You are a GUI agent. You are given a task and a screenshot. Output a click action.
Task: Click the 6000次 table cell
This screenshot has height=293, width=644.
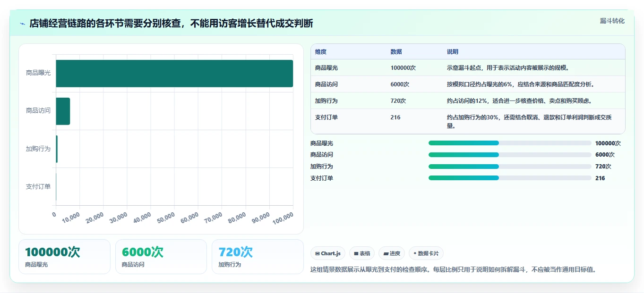[400, 84]
